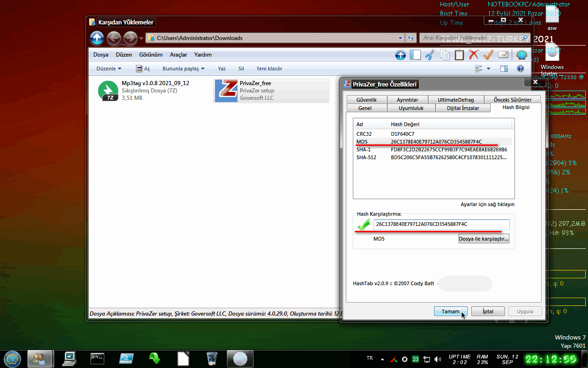
Task: Click the envelope mail icon in the toolbar
Action: point(503,55)
